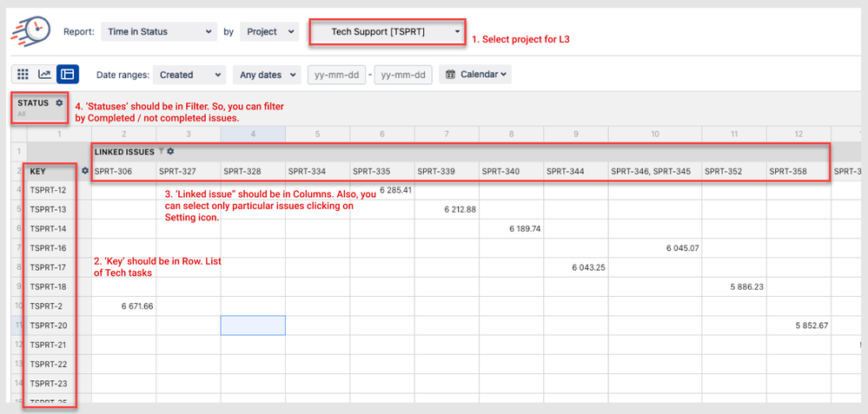
Task: Open Status filter gear settings
Action: point(59,102)
